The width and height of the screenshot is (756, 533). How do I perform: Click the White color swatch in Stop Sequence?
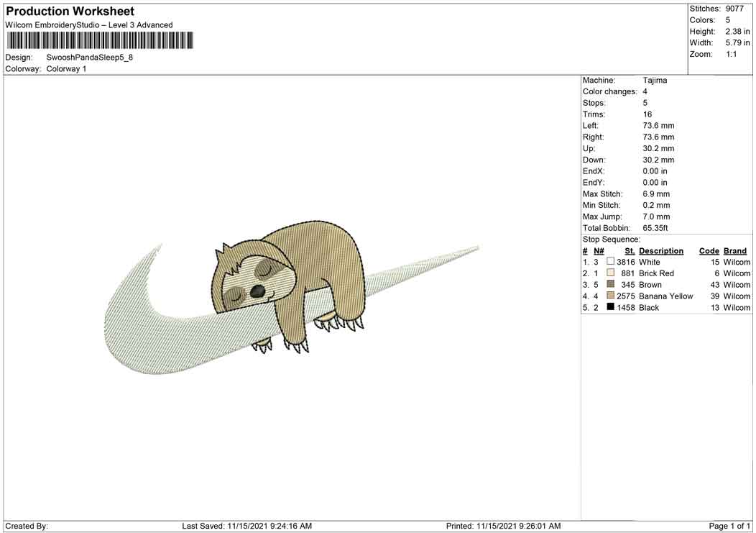point(610,261)
